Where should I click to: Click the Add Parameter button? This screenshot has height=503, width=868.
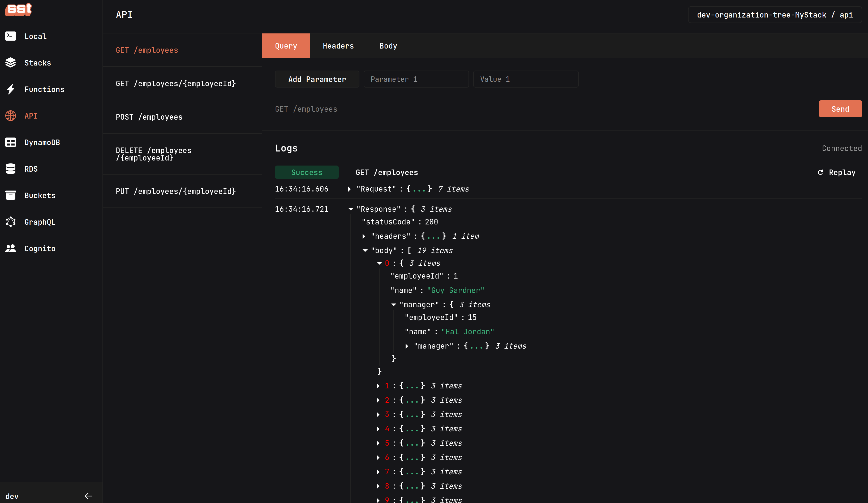coord(317,79)
